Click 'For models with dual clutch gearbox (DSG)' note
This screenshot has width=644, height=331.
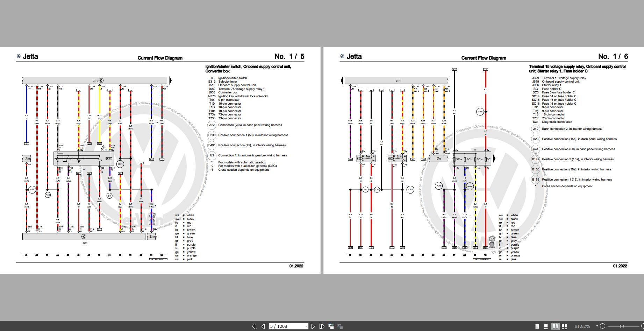coord(248,166)
